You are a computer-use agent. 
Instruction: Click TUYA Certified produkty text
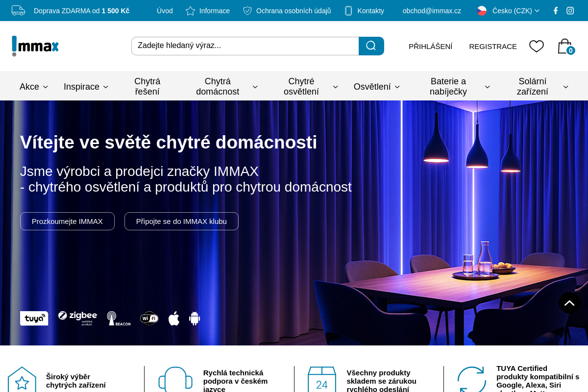click(x=538, y=378)
